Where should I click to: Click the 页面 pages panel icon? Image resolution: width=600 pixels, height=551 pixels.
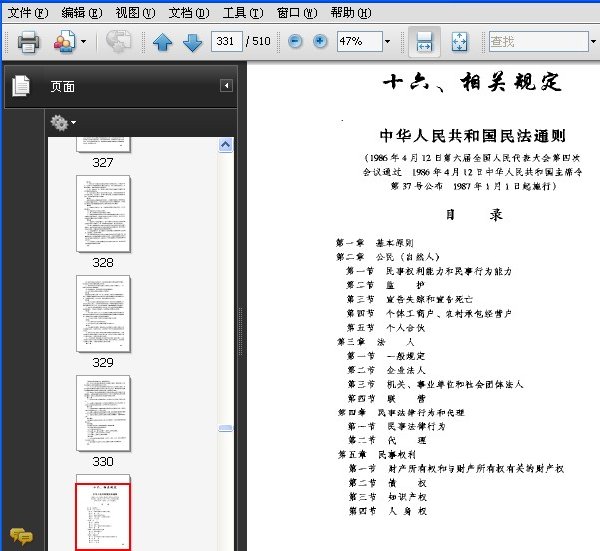click(21, 86)
